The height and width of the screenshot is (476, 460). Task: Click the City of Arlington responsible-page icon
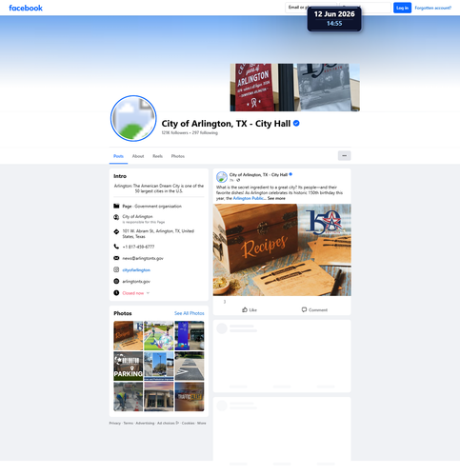coord(116,217)
